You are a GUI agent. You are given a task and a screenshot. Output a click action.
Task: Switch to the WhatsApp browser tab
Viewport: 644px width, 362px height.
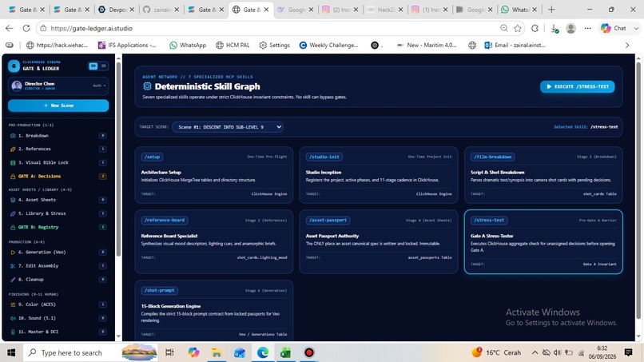[520, 10]
